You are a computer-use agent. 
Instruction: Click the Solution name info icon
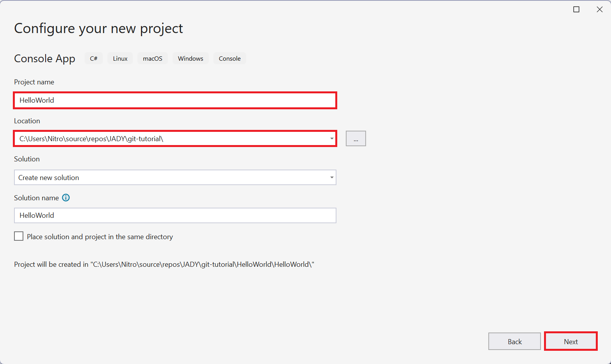pyautogui.click(x=66, y=198)
